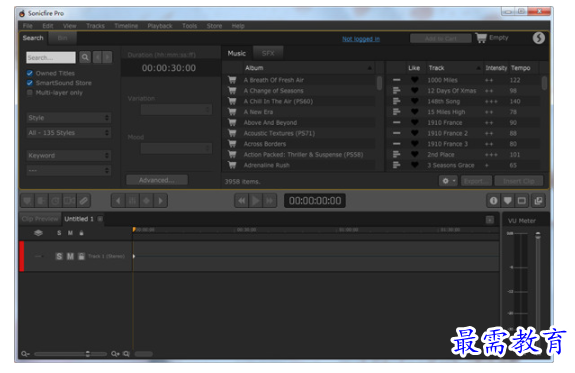Click cart icon next to Adrenaline Rush
This screenshot has width=575, height=373.
pos(232,165)
